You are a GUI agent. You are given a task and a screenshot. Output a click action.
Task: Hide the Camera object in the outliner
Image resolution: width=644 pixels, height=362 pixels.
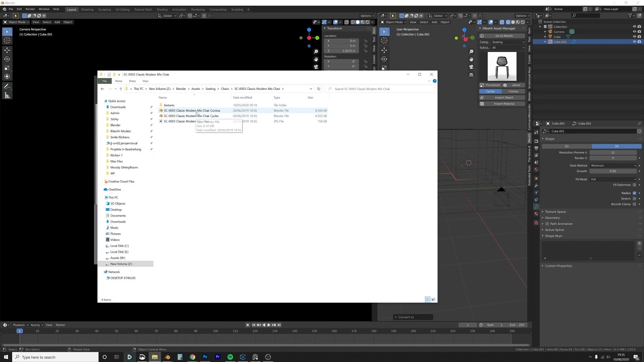(x=634, y=32)
